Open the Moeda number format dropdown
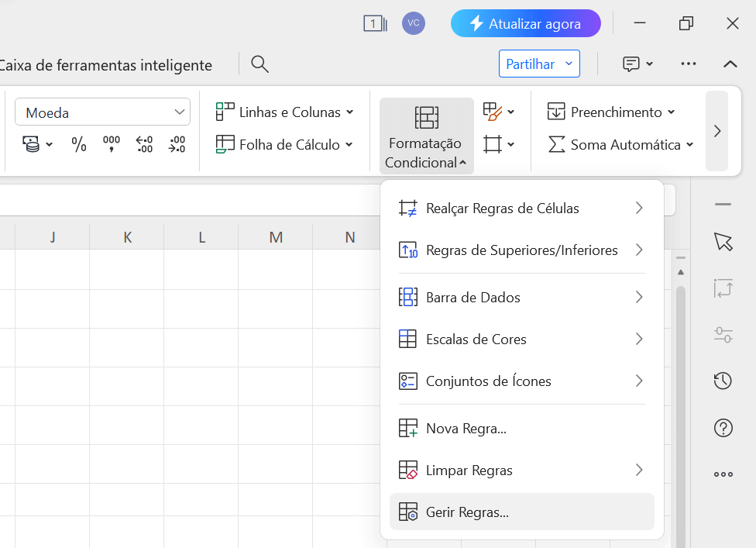Image resolution: width=756 pixels, height=548 pixels. point(102,112)
